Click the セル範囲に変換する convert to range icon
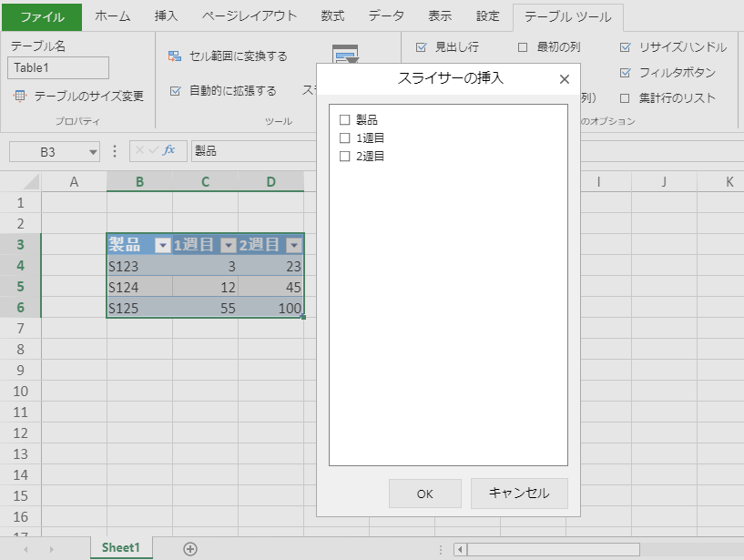Viewport: 744px width, 560px height. pos(175,56)
